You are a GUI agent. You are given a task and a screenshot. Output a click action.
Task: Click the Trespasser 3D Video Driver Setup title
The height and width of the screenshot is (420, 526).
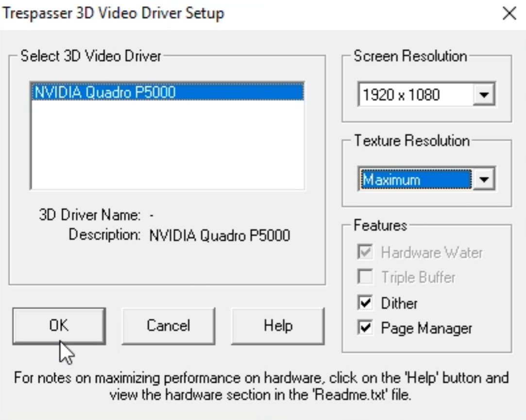(x=114, y=14)
